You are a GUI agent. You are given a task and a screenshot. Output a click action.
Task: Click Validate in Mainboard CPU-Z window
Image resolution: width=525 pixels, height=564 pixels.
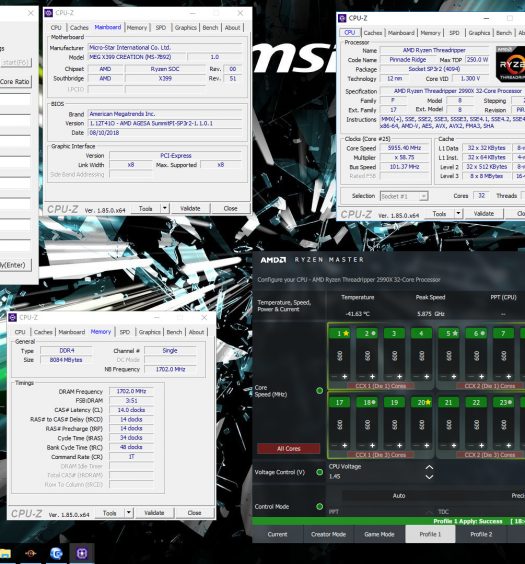coord(190,208)
